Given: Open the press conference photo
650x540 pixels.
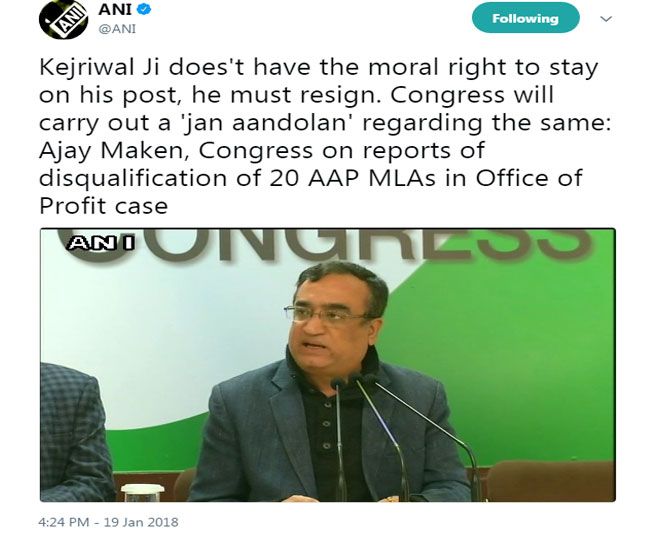Looking at the screenshot, I should (x=328, y=365).
